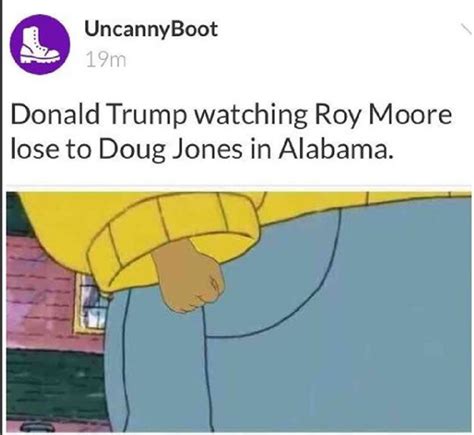Click the 19m post timestamp
Image resolution: width=474 pixels, height=435 pixels.
(106, 60)
